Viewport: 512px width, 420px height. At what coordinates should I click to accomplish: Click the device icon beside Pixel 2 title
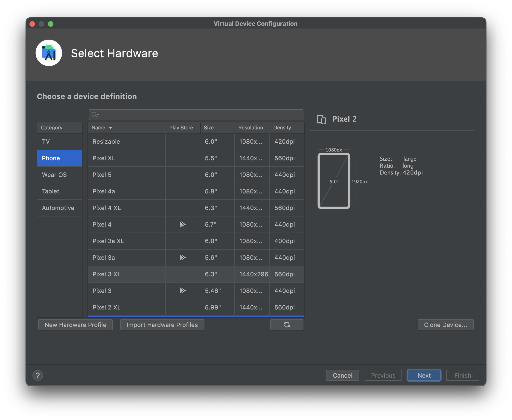[x=321, y=120]
